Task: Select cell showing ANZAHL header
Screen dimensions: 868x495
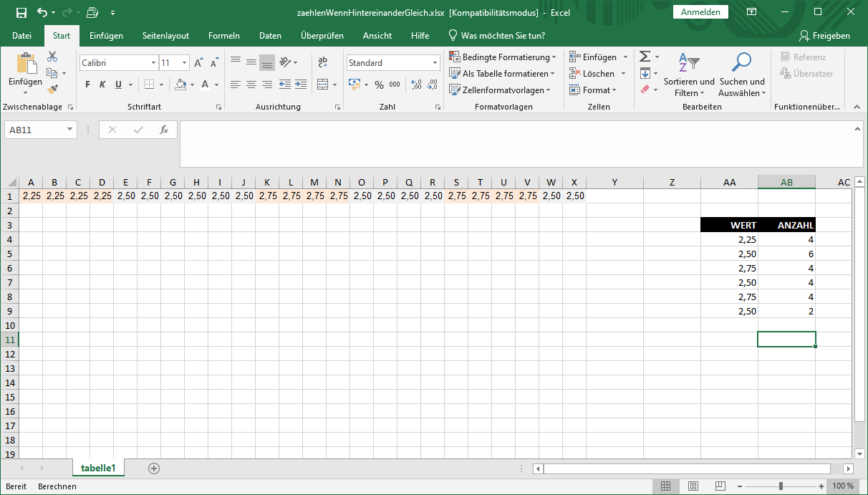Action: pos(786,225)
